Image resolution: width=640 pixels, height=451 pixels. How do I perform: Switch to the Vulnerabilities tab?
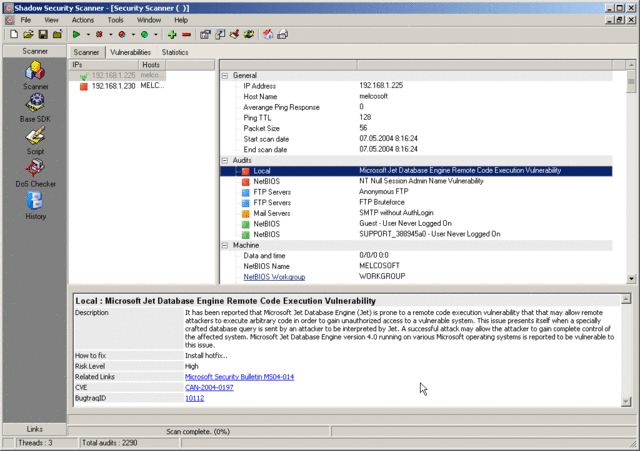click(x=131, y=52)
